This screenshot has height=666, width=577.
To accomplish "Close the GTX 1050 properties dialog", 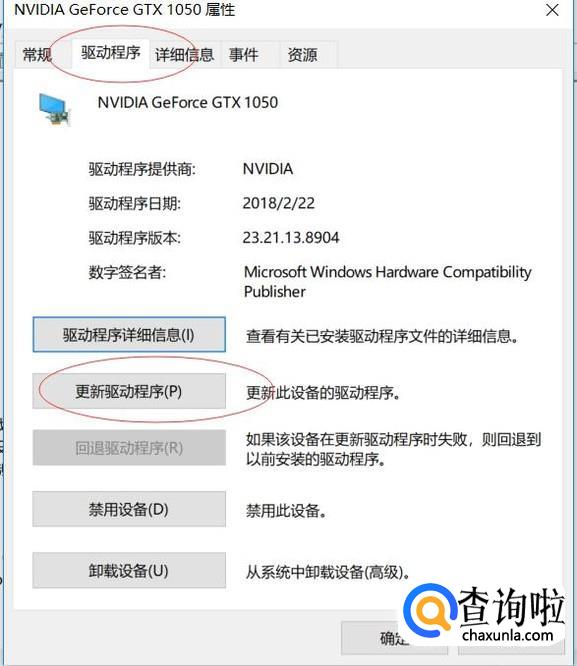I will coord(552,10).
